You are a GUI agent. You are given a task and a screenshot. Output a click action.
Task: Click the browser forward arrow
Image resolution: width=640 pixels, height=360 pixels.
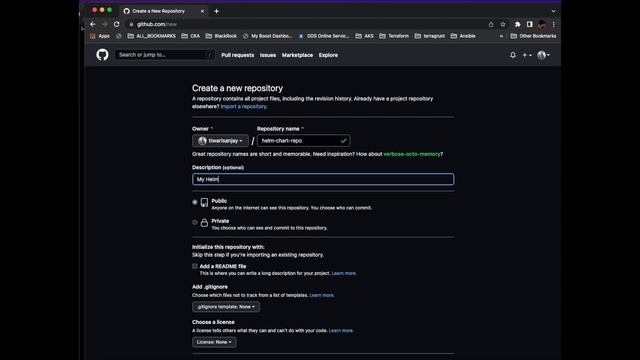(x=104, y=24)
